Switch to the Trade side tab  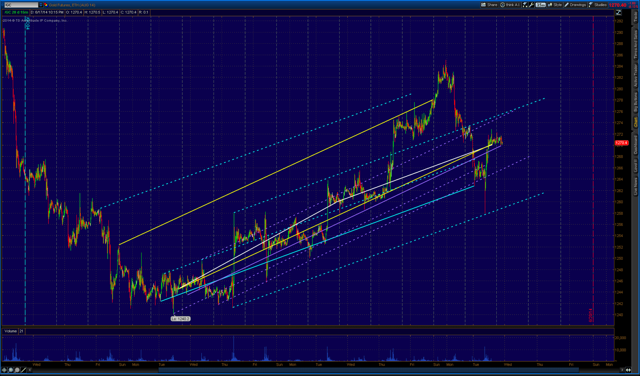click(x=635, y=17)
